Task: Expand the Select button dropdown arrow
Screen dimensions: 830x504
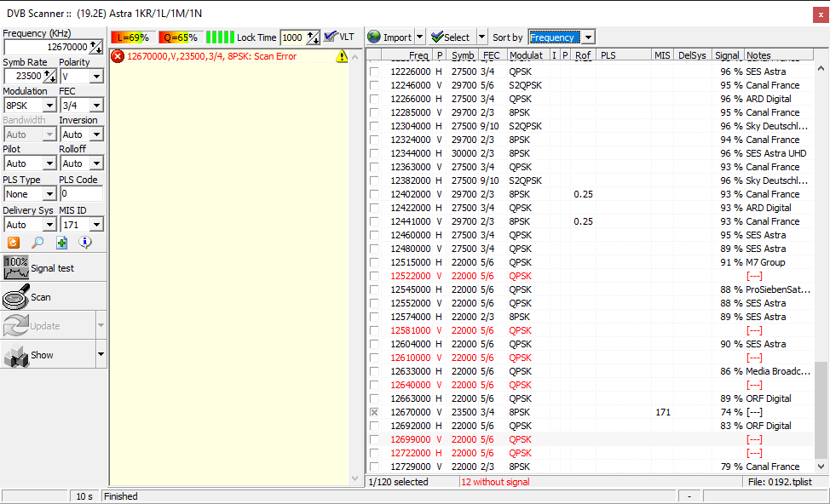Action: coord(481,37)
